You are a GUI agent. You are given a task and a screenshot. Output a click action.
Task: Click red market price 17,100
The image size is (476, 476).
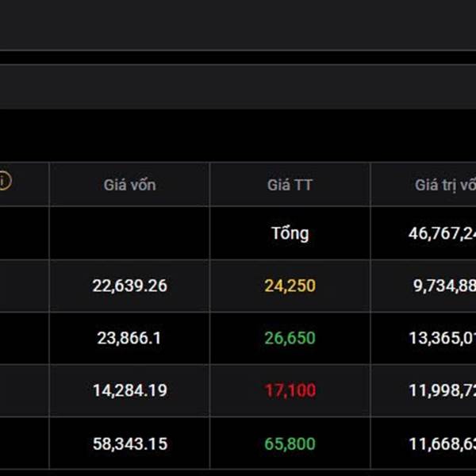(290, 390)
